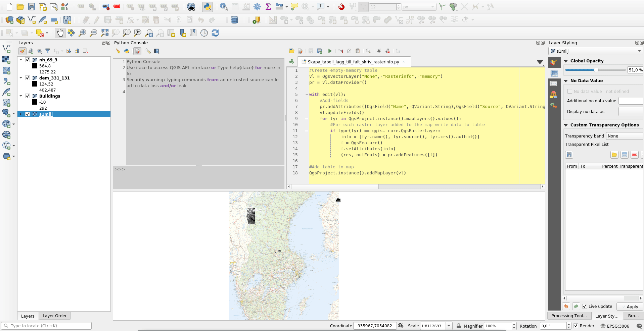Select the Skapa_tabell script editor tab

pos(353,62)
